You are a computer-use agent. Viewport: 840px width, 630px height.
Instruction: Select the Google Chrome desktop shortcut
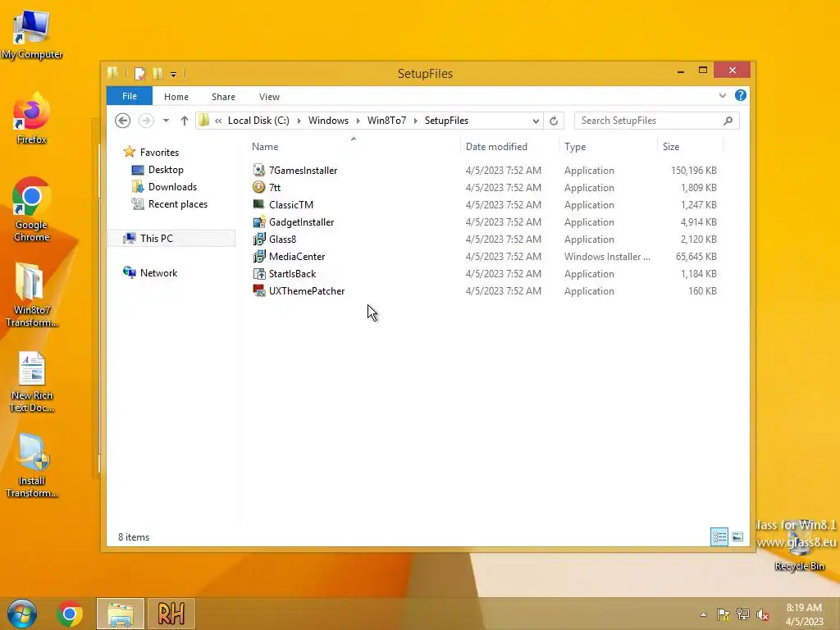tap(32, 209)
